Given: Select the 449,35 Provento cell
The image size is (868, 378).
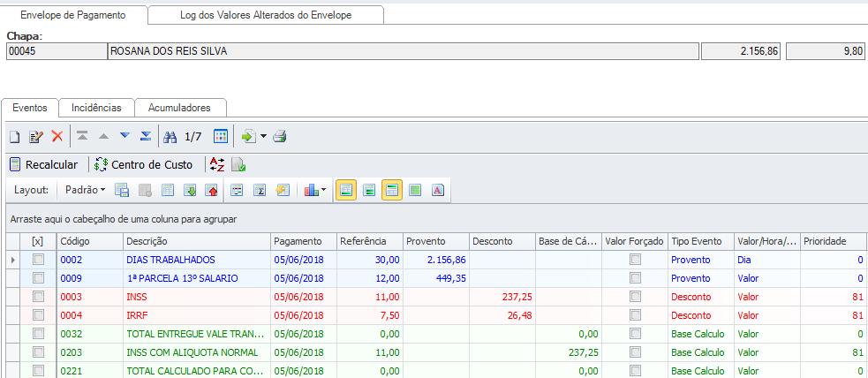Looking at the screenshot, I should (436, 278).
